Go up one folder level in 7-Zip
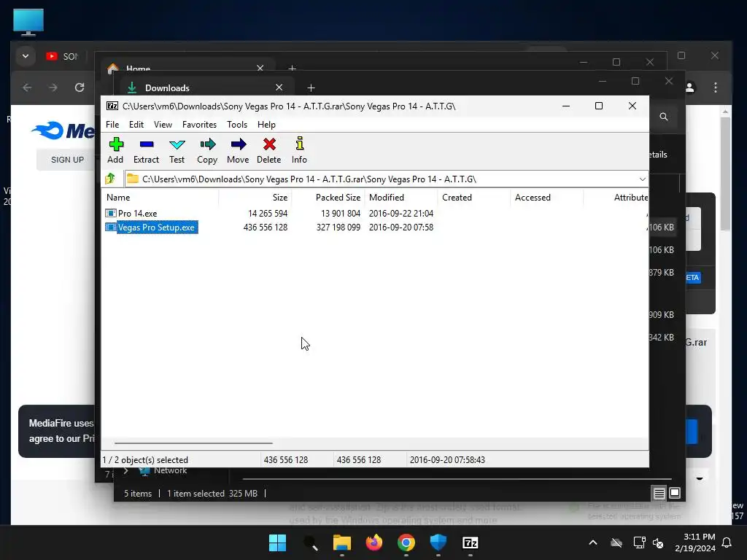This screenshot has width=747, height=560. [111, 179]
